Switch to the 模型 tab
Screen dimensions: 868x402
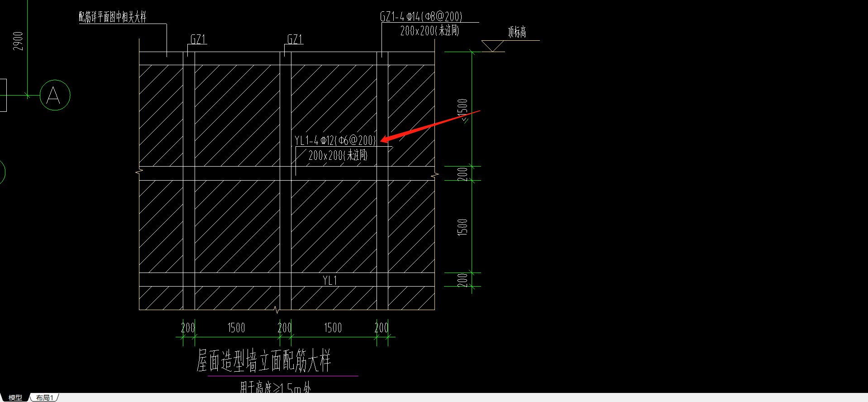point(15,397)
